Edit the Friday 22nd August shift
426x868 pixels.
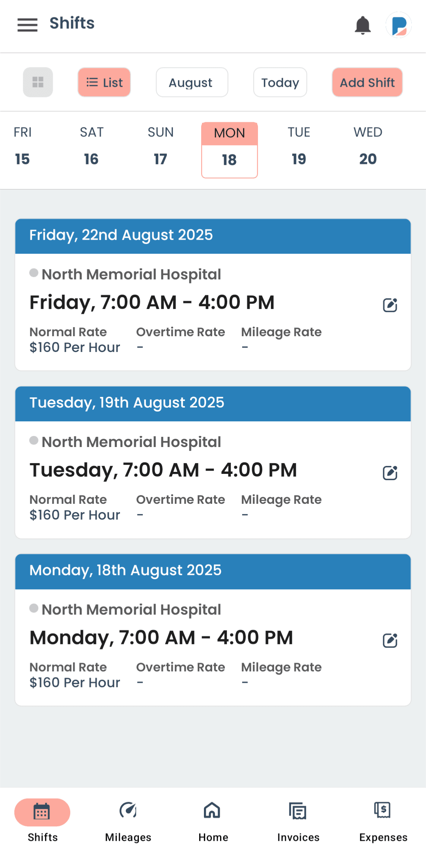coord(390,305)
